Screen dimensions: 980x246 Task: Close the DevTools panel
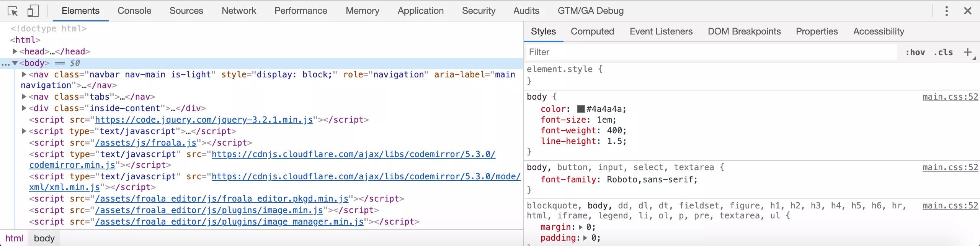click(968, 11)
